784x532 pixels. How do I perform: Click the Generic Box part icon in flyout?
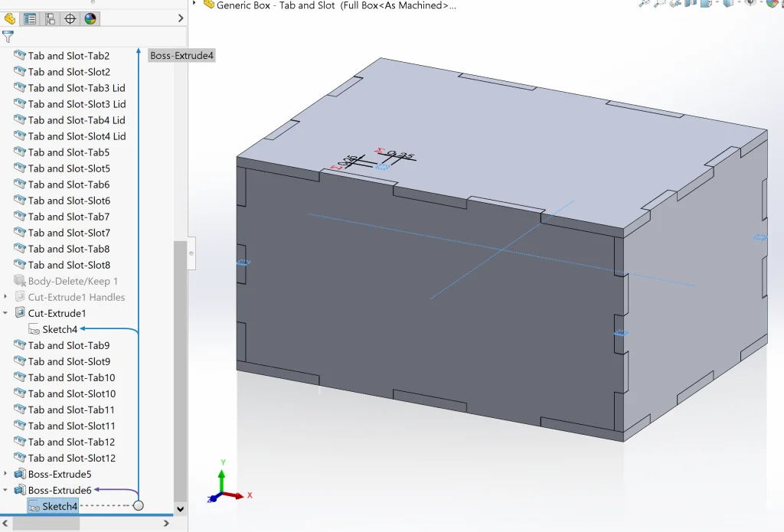(x=208, y=5)
